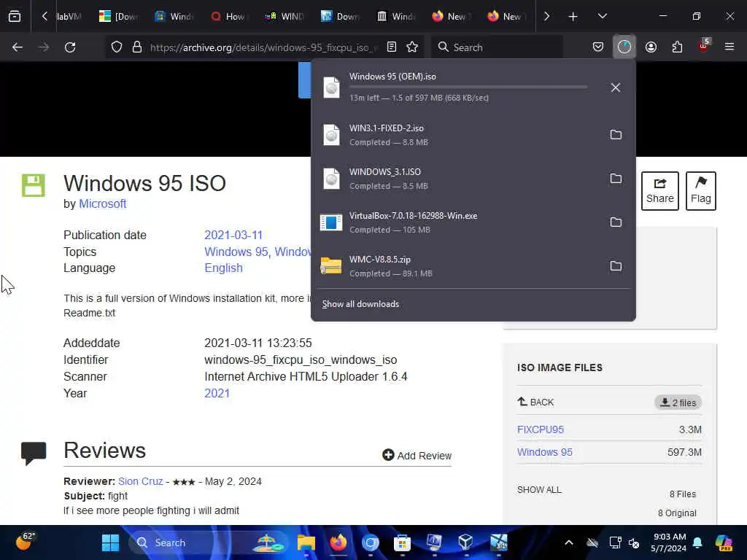Open the English language link
The image size is (747, 560).
pos(223,268)
